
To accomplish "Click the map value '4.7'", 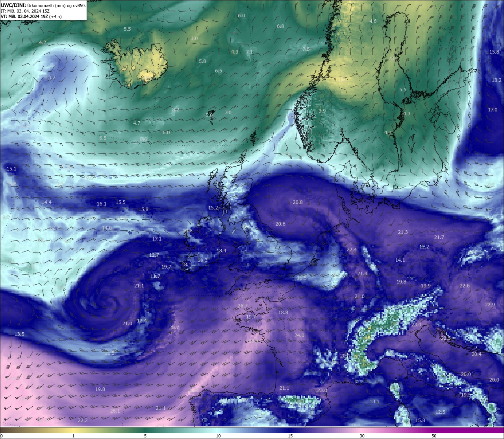I will tap(137, 123).
